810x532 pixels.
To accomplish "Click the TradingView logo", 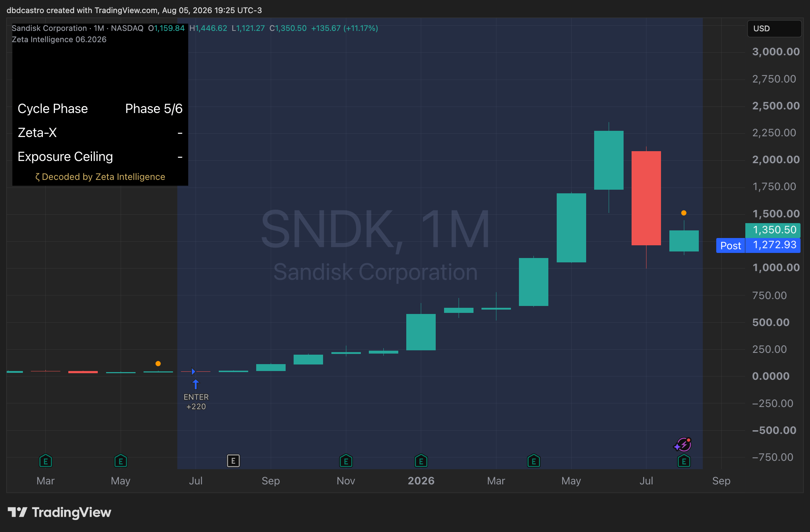I will pyautogui.click(x=59, y=512).
